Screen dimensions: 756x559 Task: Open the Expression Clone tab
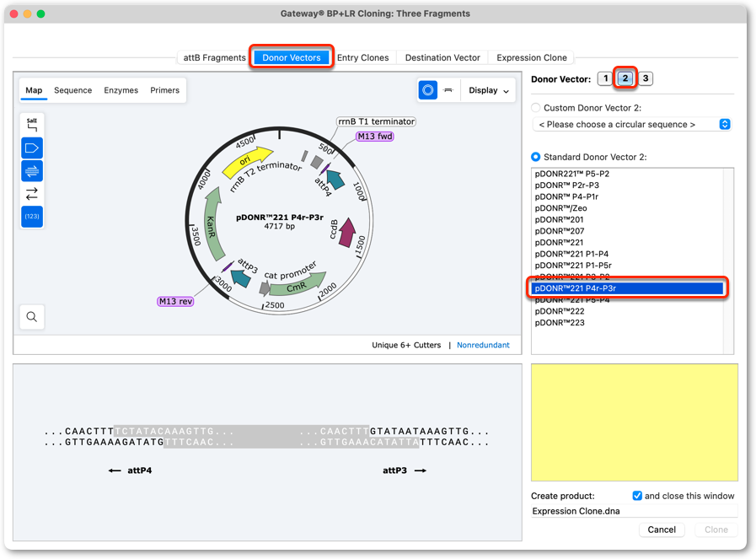pyautogui.click(x=531, y=57)
